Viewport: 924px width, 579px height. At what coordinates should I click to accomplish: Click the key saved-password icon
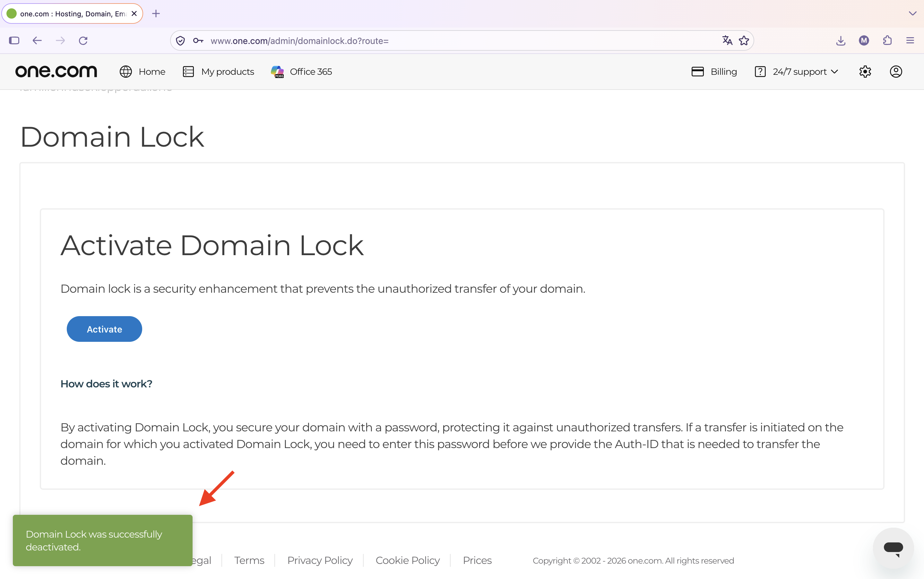(x=198, y=40)
